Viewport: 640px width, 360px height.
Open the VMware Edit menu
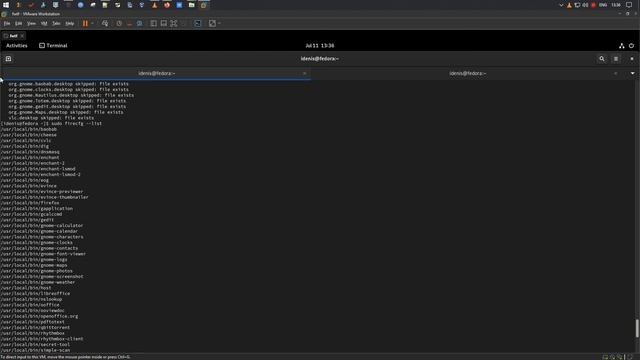pyautogui.click(x=18, y=24)
